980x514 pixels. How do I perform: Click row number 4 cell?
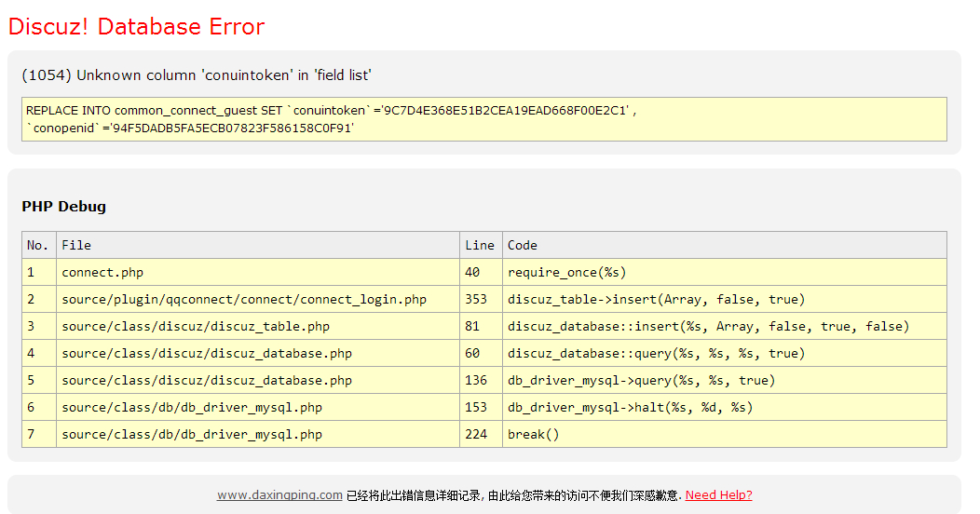pos(39,353)
